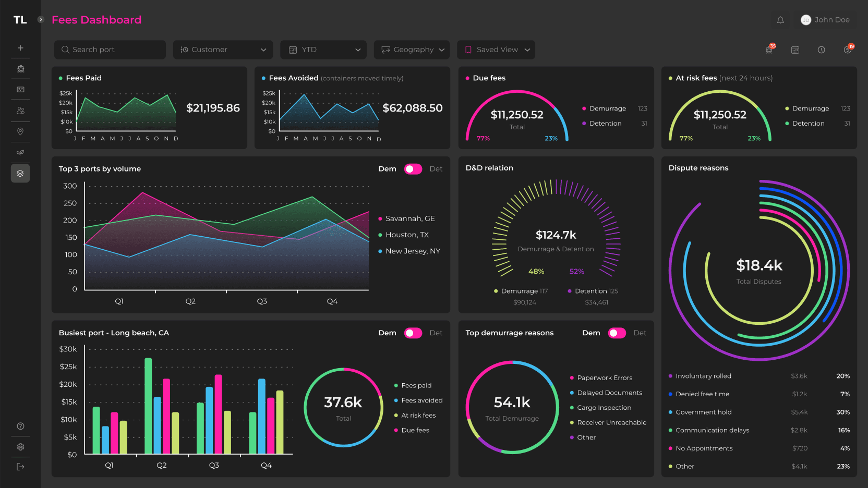Open the John Doe profile button
The height and width of the screenshot is (488, 868).
(826, 20)
